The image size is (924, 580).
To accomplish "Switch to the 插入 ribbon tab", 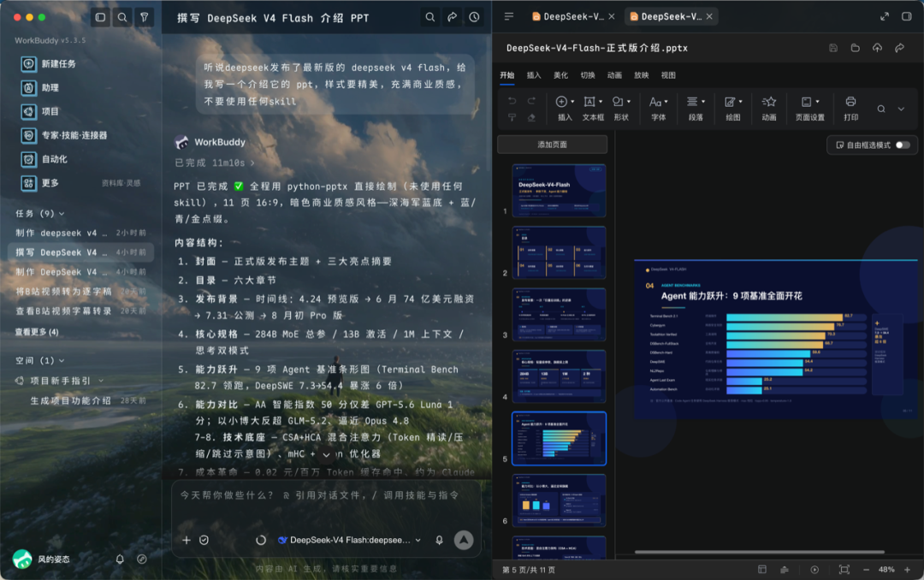I will 533,75.
